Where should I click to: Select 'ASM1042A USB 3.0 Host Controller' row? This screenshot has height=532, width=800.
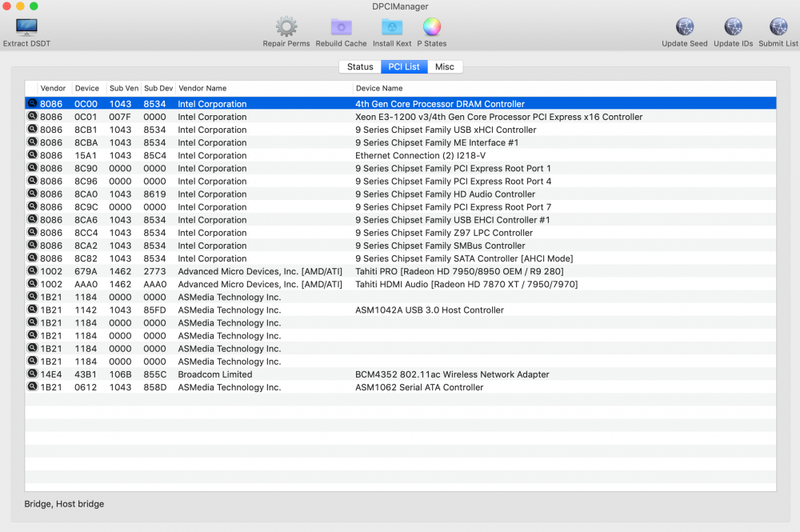[430, 310]
